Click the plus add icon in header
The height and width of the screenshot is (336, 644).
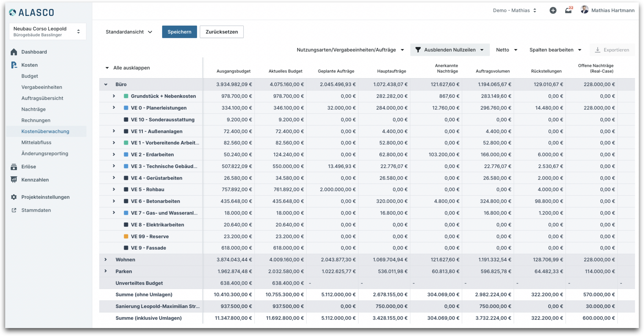pos(553,10)
